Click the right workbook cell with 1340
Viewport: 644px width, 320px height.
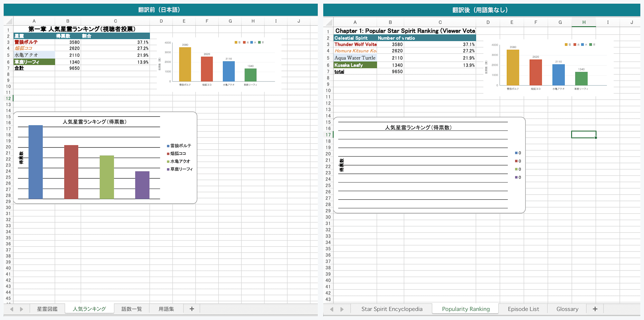[x=390, y=65]
